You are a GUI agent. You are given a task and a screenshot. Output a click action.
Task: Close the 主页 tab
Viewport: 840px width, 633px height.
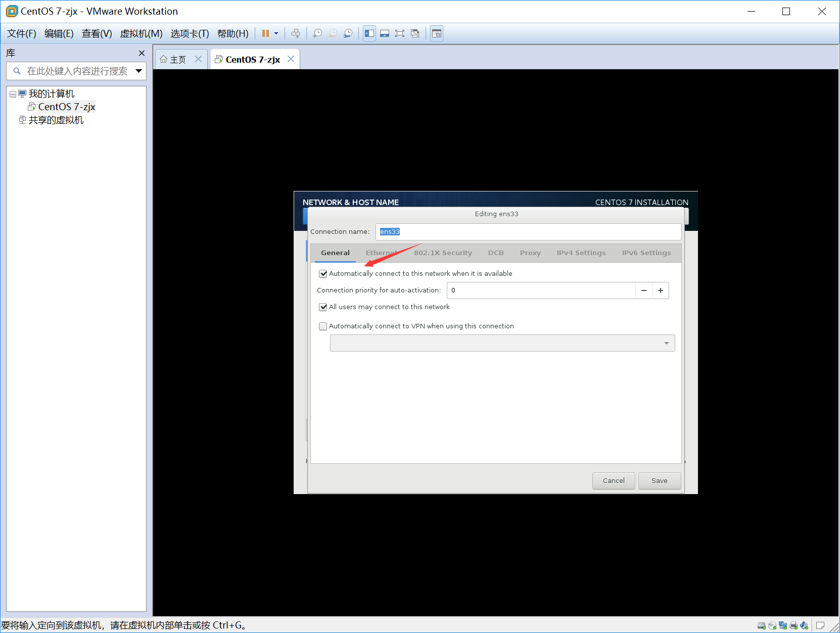(x=199, y=59)
